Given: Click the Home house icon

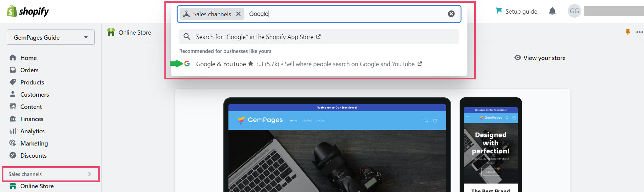Looking at the screenshot, I should pyautogui.click(x=13, y=58).
